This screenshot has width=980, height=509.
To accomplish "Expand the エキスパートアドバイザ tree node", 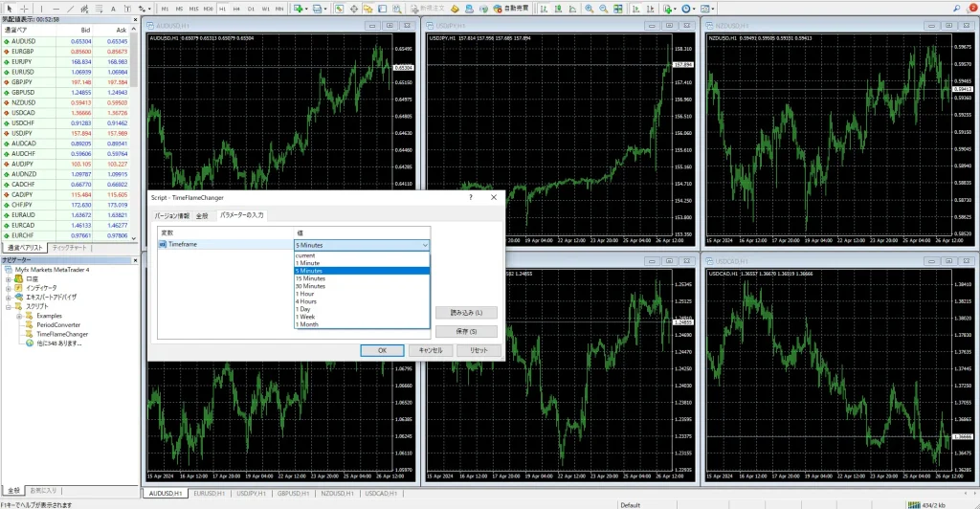I will coord(9,298).
